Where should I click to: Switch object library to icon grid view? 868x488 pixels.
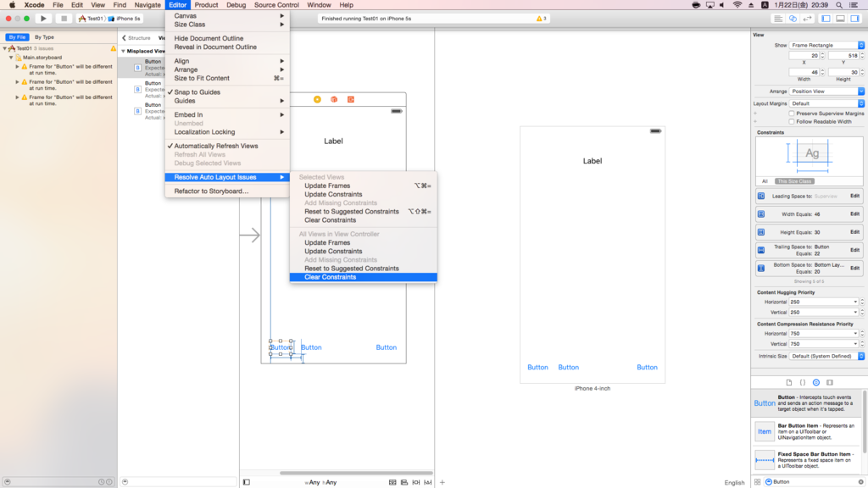point(757,482)
